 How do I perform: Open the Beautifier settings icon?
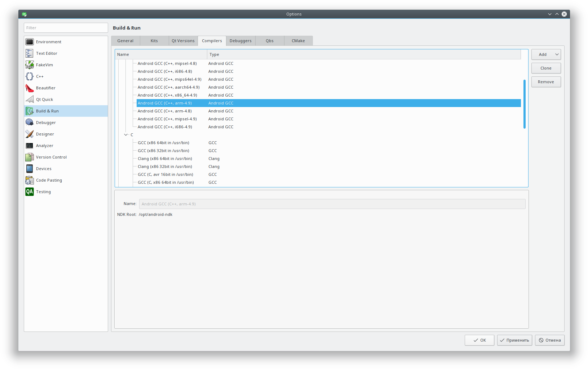tap(29, 88)
